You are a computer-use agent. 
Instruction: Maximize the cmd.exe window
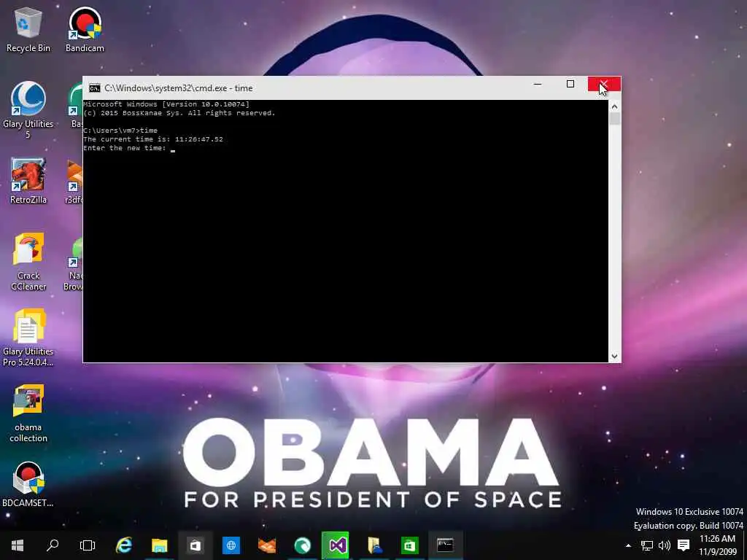click(570, 85)
